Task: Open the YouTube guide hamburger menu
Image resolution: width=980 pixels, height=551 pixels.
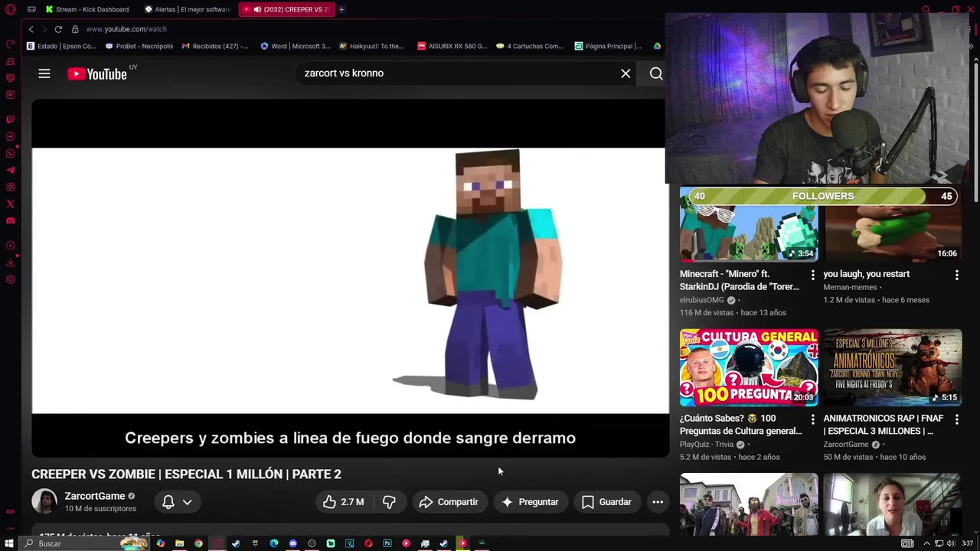Action: (44, 73)
